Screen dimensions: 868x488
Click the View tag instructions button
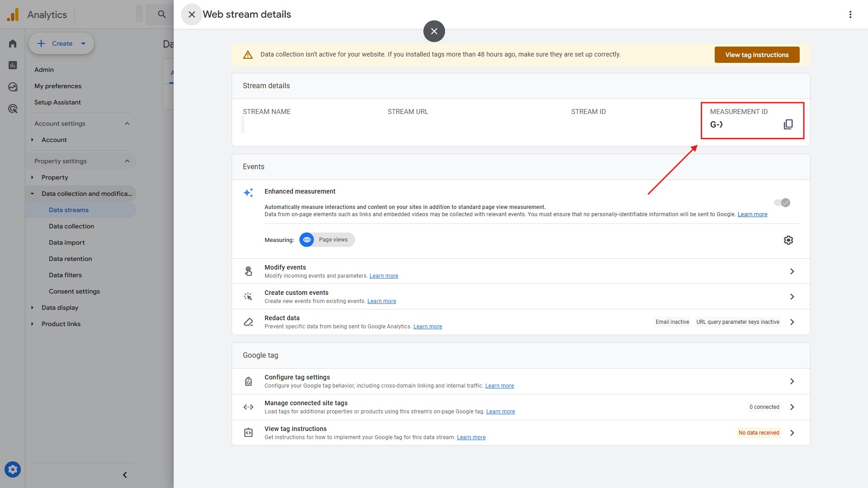(x=756, y=55)
